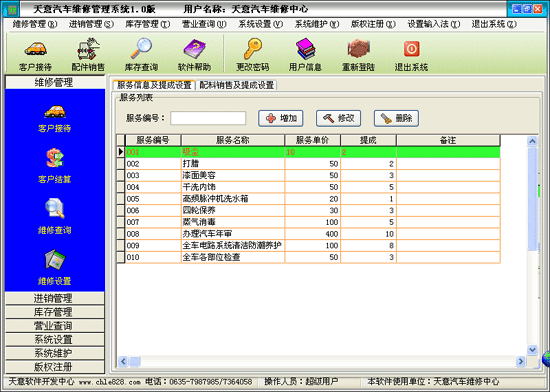Open 客户结算 sidebar icon

[x=55, y=166]
